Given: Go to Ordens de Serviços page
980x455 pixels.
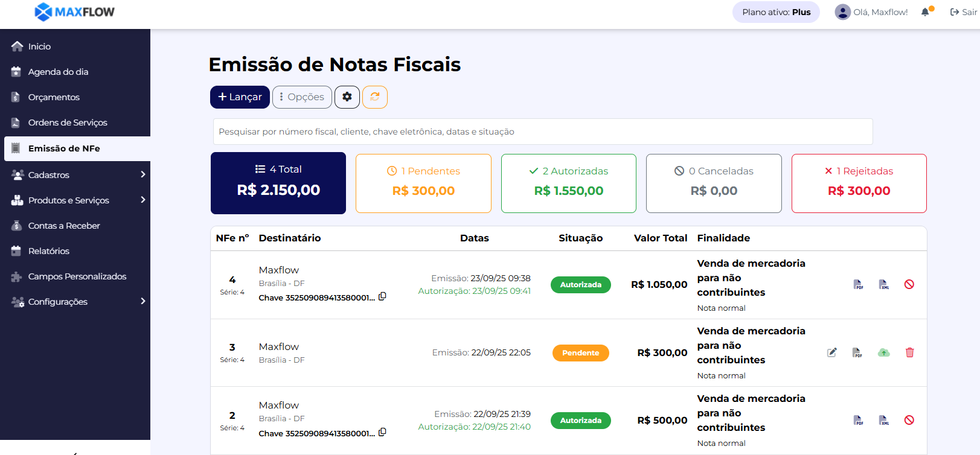Looking at the screenshot, I should 68,122.
